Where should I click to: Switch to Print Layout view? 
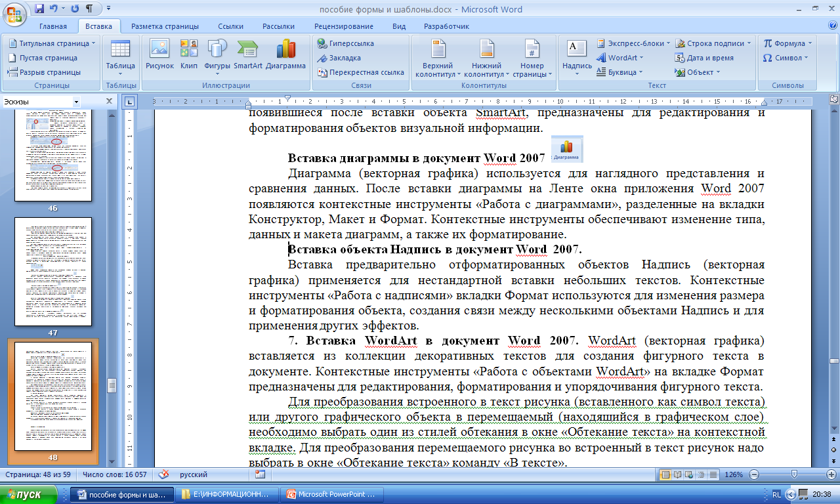click(x=665, y=474)
